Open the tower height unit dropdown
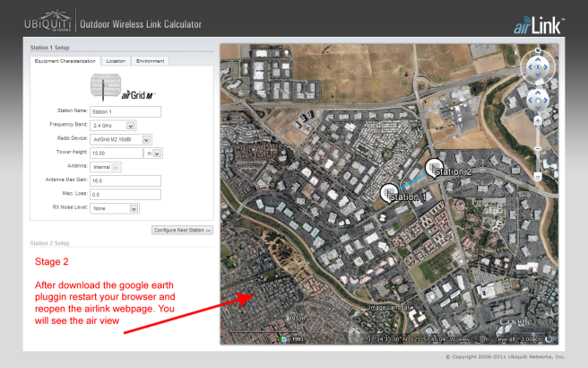The image size is (588, 368). [x=157, y=153]
